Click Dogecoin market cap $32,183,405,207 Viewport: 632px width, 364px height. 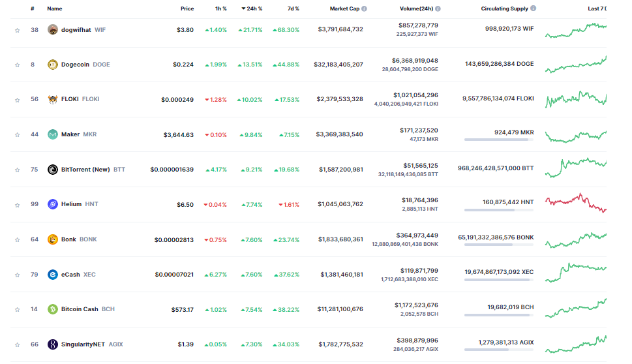[338, 65]
